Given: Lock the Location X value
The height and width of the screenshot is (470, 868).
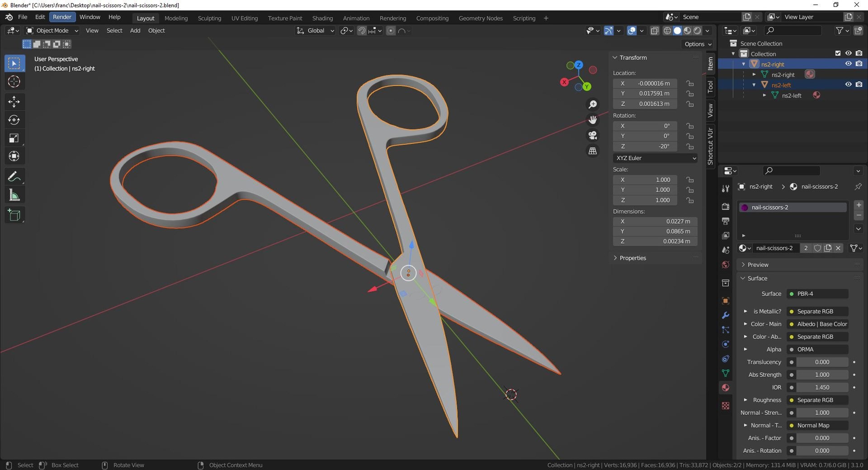Looking at the screenshot, I should [690, 83].
